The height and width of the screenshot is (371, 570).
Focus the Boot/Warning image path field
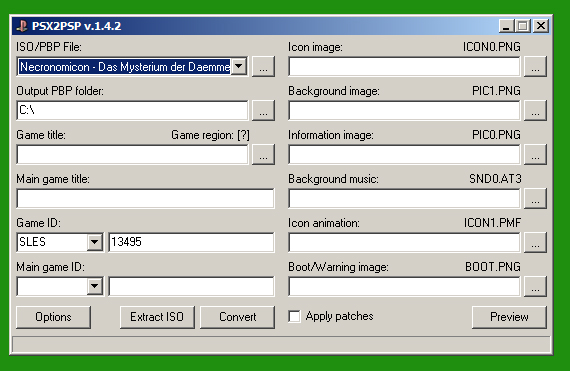coord(404,286)
